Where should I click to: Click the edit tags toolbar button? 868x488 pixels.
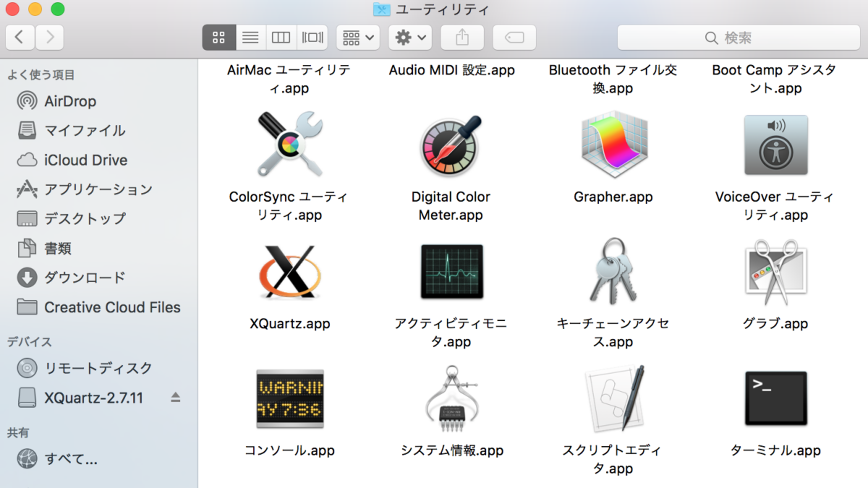pyautogui.click(x=514, y=37)
